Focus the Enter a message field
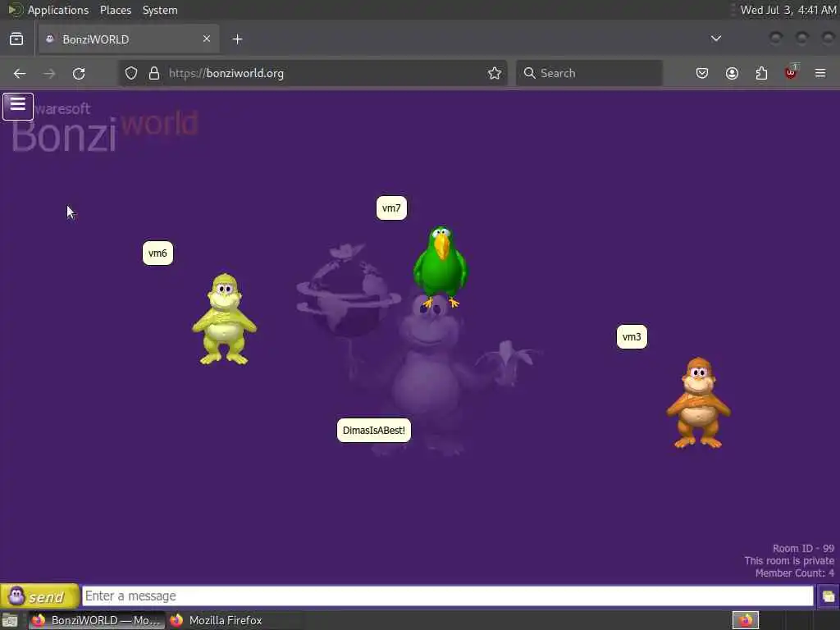 (448, 596)
